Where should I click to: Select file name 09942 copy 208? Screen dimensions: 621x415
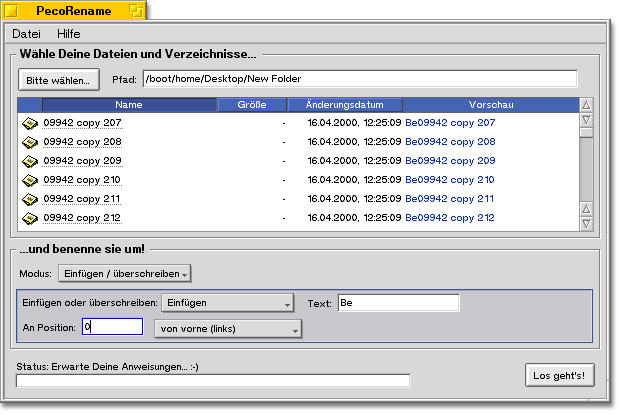coord(82,142)
